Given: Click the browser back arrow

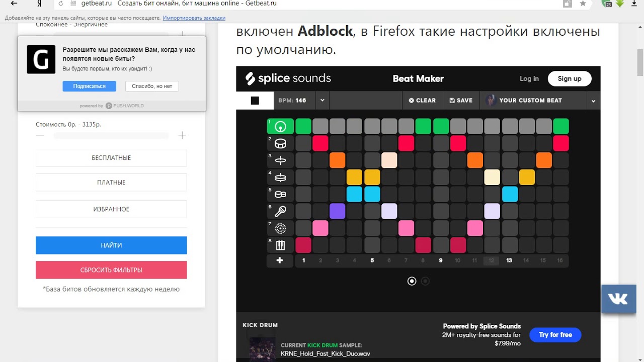Looking at the screenshot, I should [x=14, y=4].
